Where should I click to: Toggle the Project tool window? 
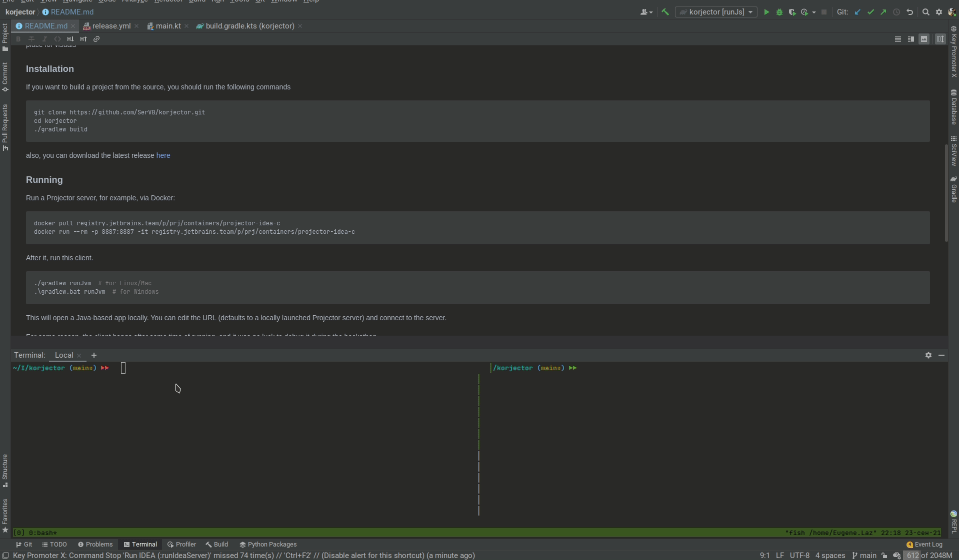click(5, 37)
